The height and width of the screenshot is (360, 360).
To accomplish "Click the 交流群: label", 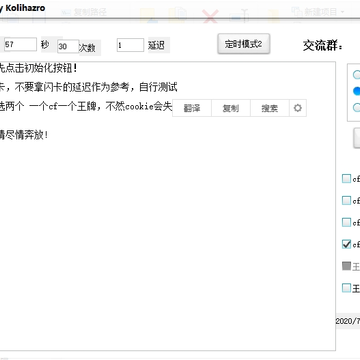I will [x=323, y=46].
